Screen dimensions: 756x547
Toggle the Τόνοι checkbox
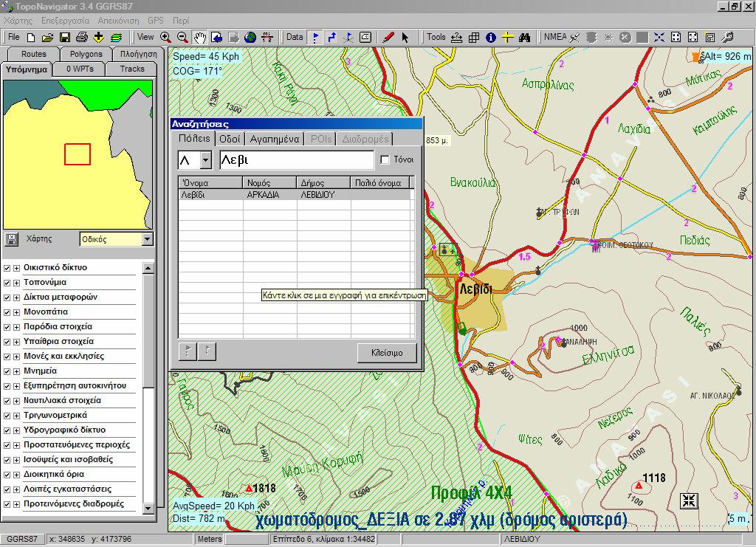point(385,159)
